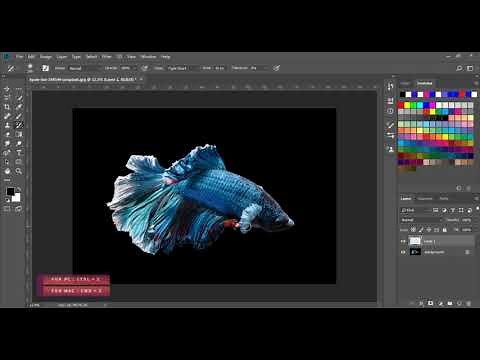Create a new layer icon in Layers panel
The width and height of the screenshot is (480, 360).
pos(459,303)
